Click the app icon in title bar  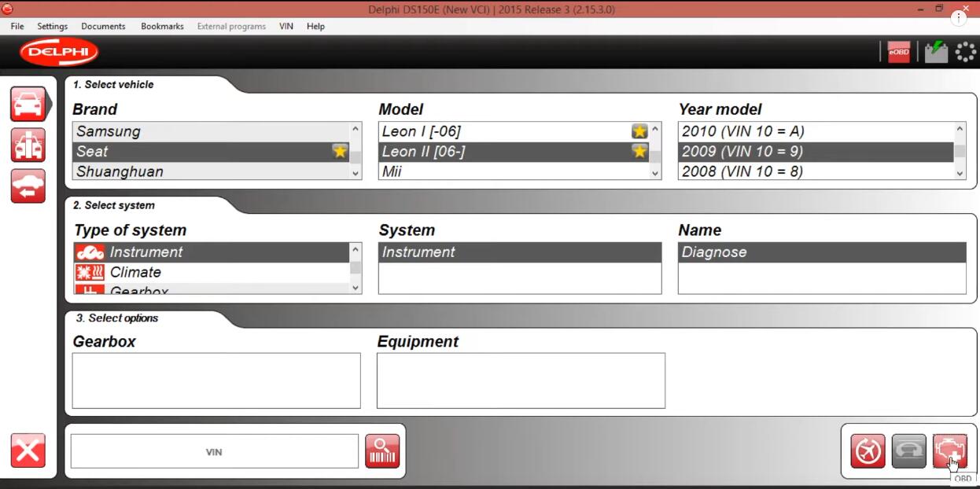(8, 9)
